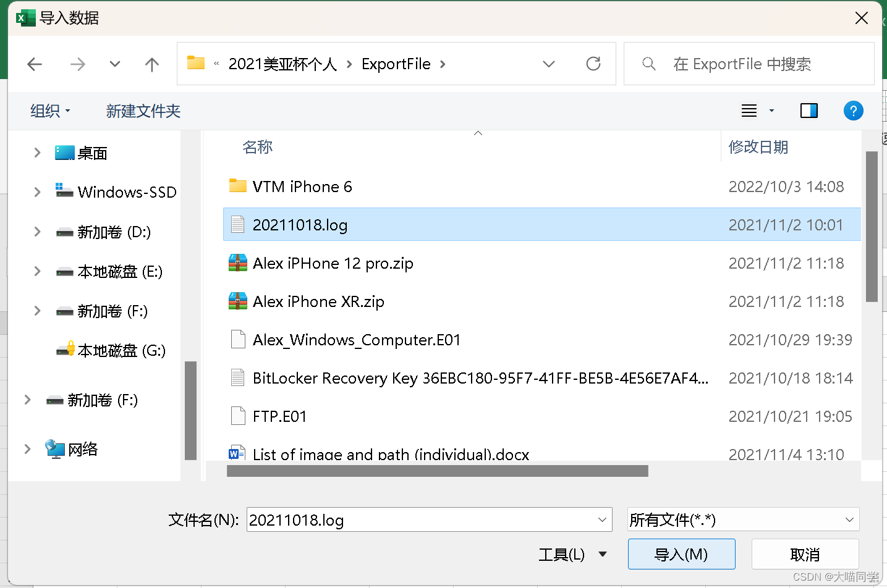Navigate to 2021美亚杯个人 breadcrumb
This screenshot has width=887, height=588.
click(282, 64)
